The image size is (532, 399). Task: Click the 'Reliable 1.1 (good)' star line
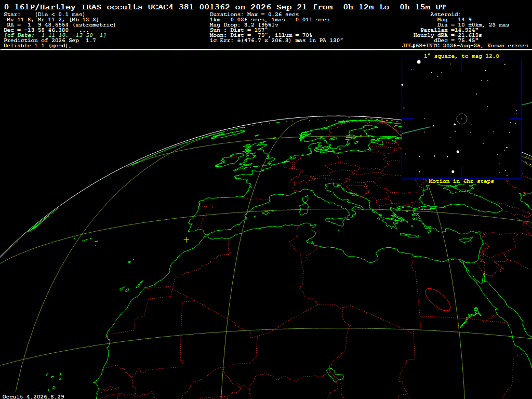37,46
